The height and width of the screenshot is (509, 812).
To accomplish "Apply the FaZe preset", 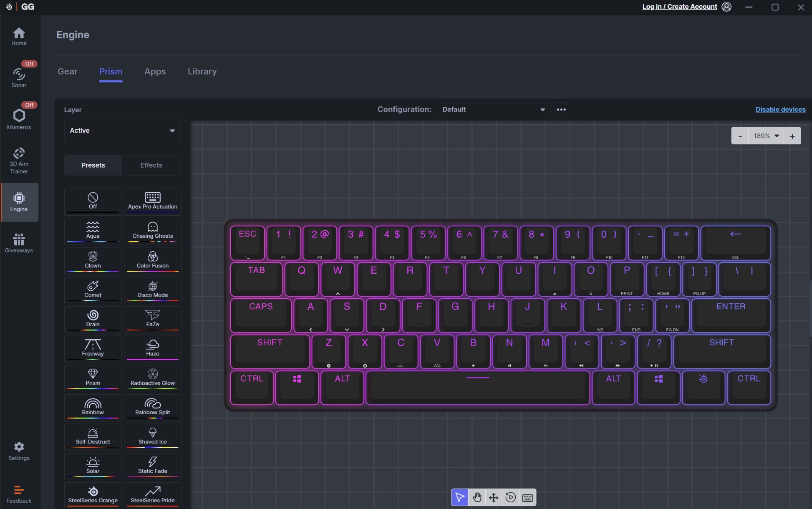I will [153, 319].
